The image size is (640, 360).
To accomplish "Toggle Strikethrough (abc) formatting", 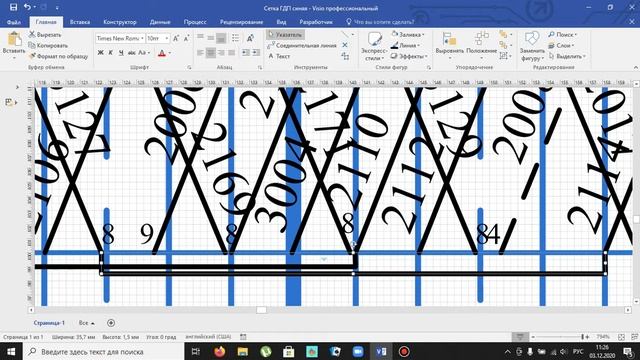I will coord(131,53).
